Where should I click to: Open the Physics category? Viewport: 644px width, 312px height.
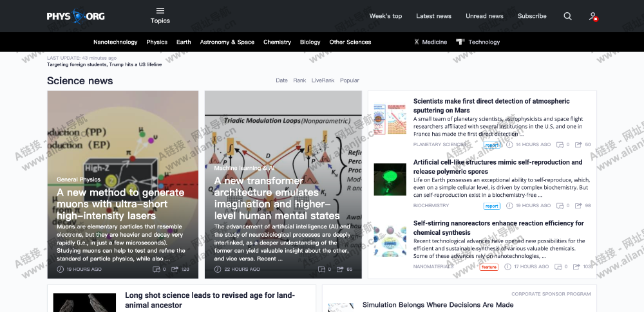click(x=157, y=42)
